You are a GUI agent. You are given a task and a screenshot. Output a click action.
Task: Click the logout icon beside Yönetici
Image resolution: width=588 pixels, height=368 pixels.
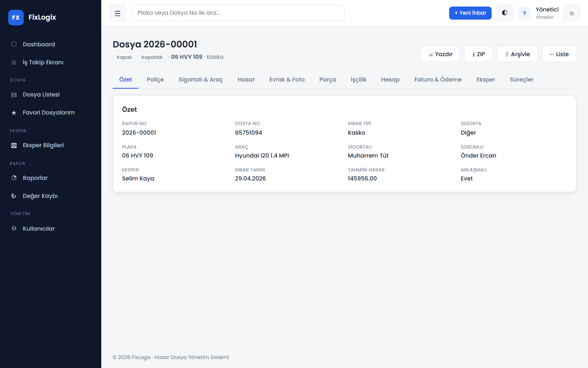tap(572, 13)
